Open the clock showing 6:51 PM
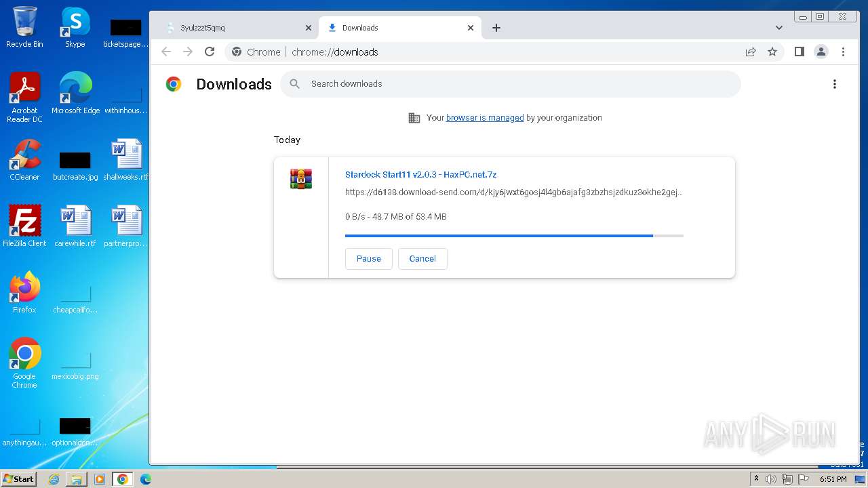Viewport: 868px width, 488px height. click(833, 479)
